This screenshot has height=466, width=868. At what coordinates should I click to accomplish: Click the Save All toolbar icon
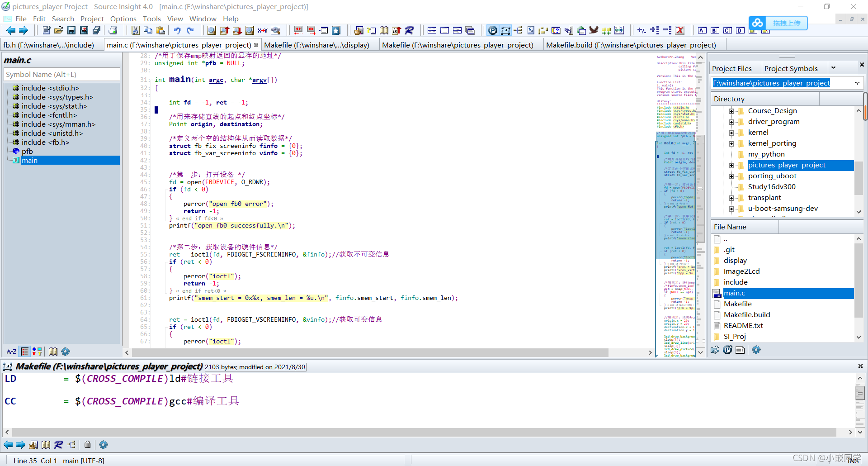tap(97, 30)
